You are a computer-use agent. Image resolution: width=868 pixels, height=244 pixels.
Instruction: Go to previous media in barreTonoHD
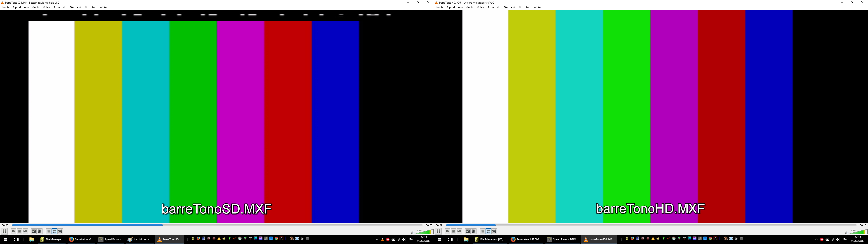click(448, 231)
